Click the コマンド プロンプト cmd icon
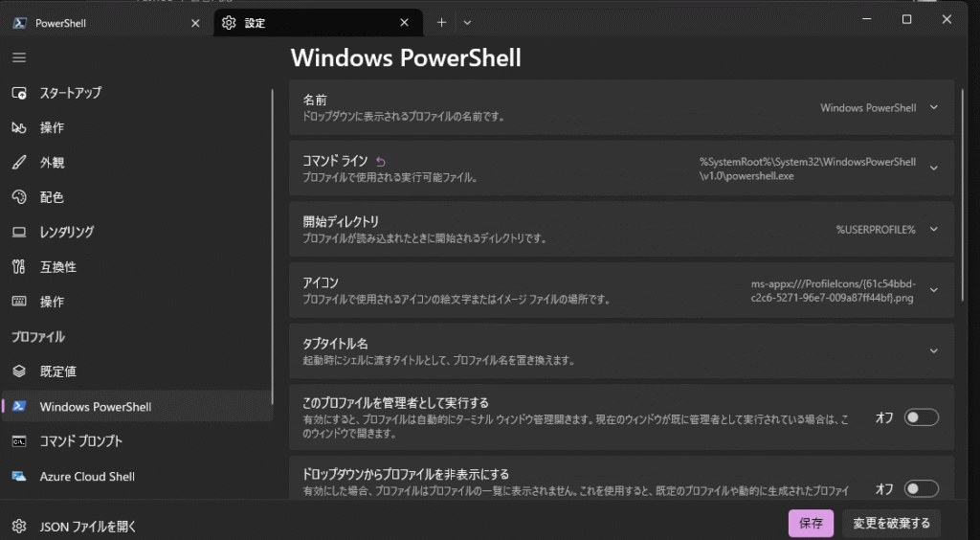Screen dimensions: 980x540 tap(19, 441)
